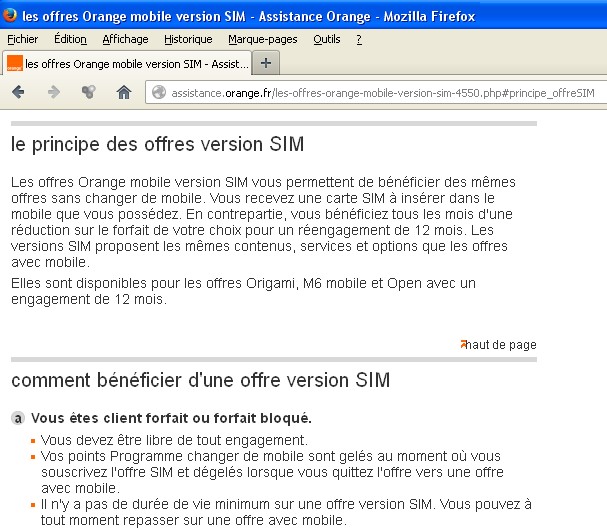Go forward with the forward arrow

click(x=54, y=92)
